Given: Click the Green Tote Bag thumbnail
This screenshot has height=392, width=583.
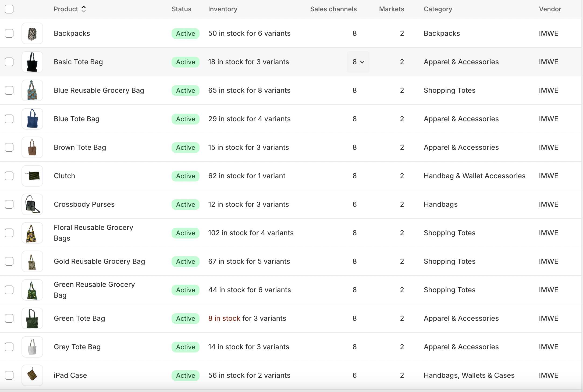Looking at the screenshot, I should click(x=32, y=319).
